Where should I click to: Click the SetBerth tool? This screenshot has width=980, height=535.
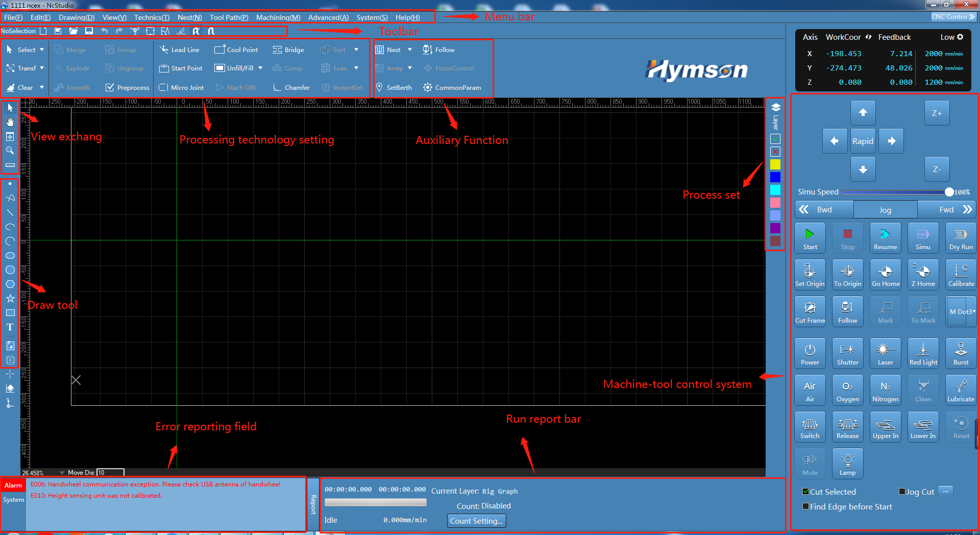(x=394, y=87)
